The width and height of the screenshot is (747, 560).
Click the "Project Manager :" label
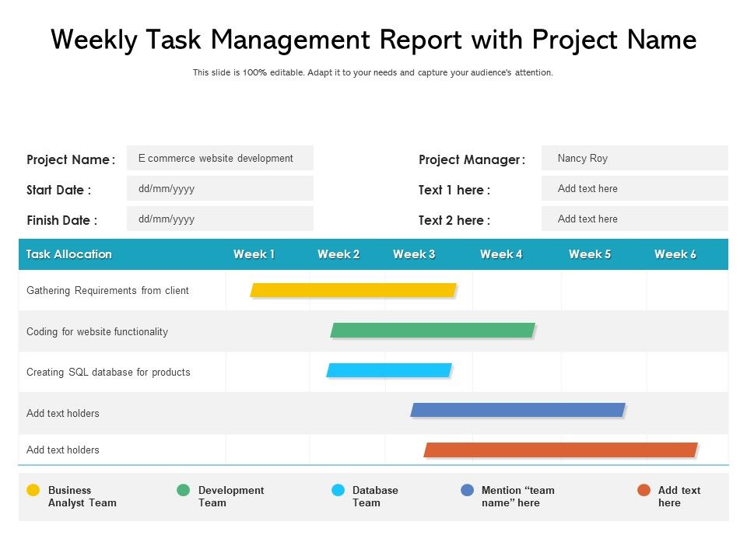[472, 159]
